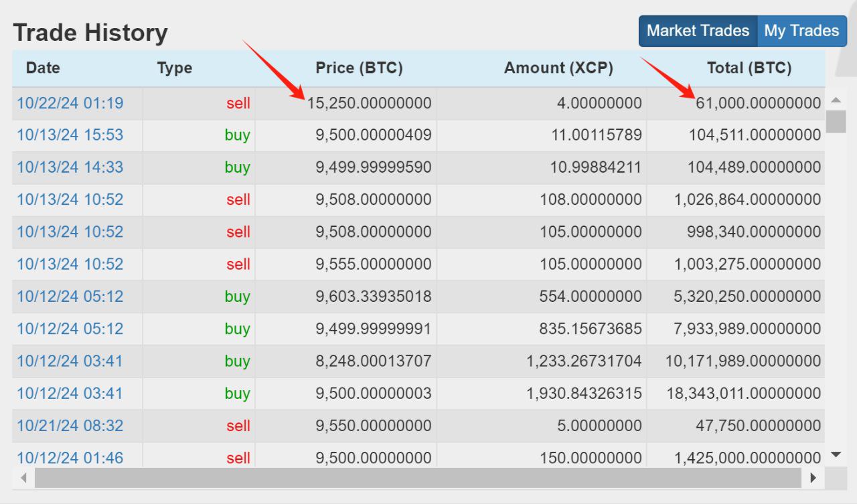Open the 10/12/24 01:46 trade link

point(70,458)
